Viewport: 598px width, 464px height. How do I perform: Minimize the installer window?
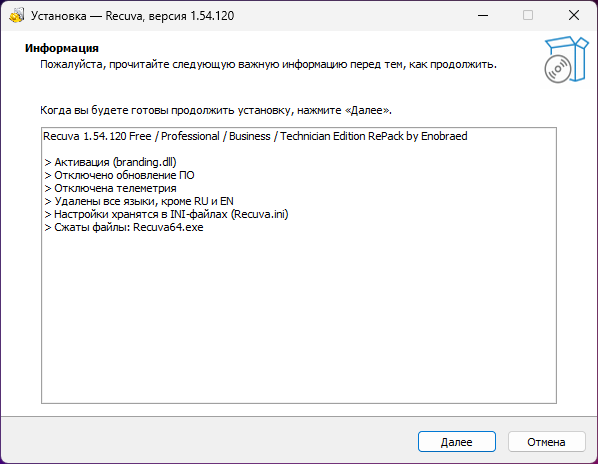(483, 16)
